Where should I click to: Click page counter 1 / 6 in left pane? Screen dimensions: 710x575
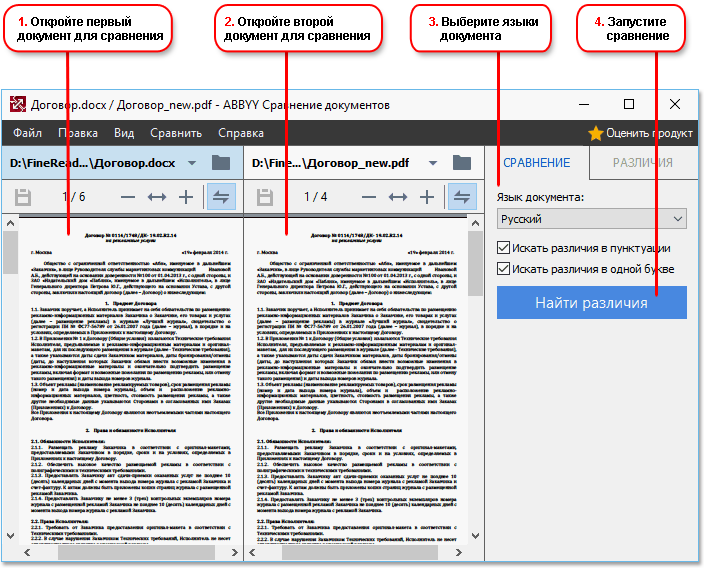73,197
